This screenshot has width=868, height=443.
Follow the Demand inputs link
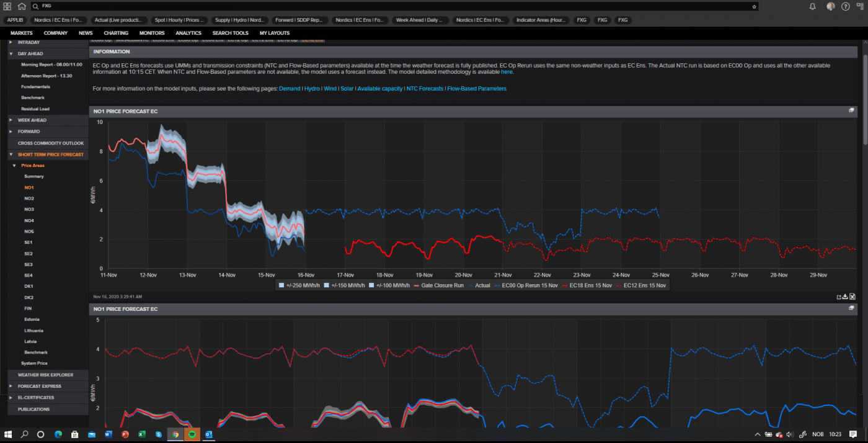tap(290, 89)
